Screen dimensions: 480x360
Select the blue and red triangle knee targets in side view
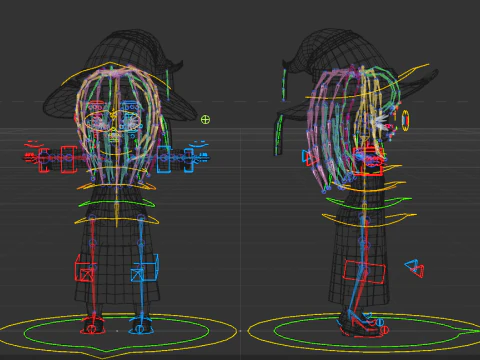tap(414, 268)
